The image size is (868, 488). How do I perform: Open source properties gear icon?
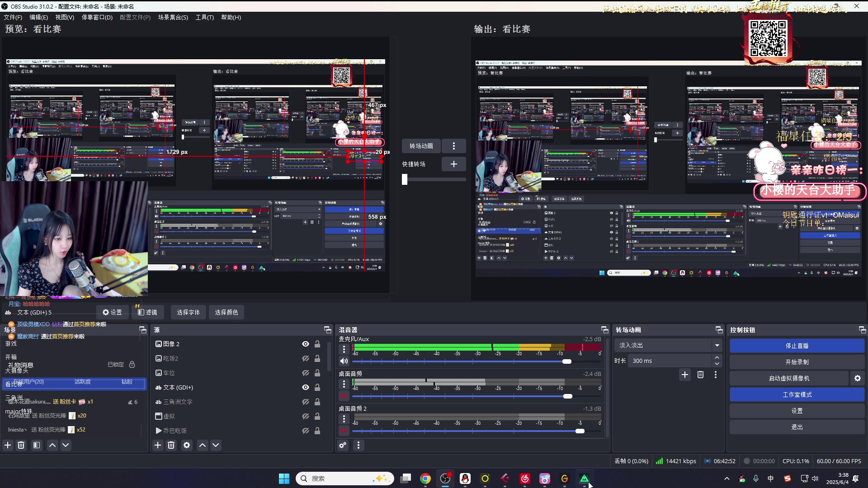187,445
